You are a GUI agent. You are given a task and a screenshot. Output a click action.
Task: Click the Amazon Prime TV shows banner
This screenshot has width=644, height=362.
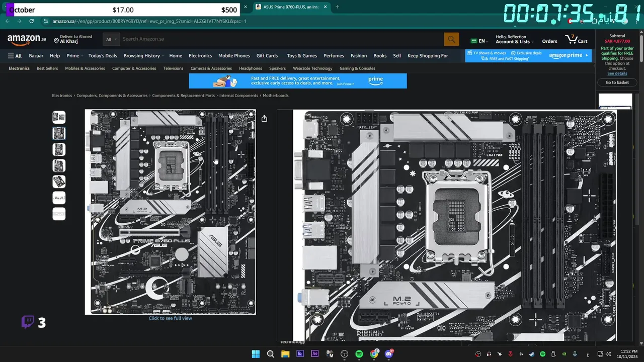tap(528, 56)
